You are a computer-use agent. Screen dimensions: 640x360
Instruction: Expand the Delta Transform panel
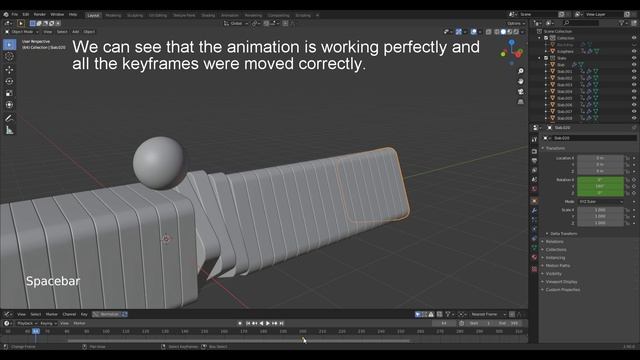(x=563, y=234)
